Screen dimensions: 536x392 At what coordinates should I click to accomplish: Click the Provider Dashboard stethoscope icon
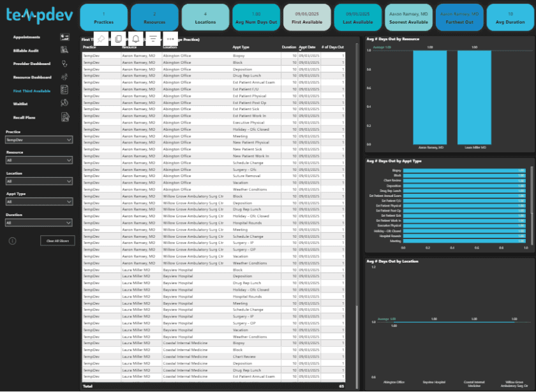point(64,64)
